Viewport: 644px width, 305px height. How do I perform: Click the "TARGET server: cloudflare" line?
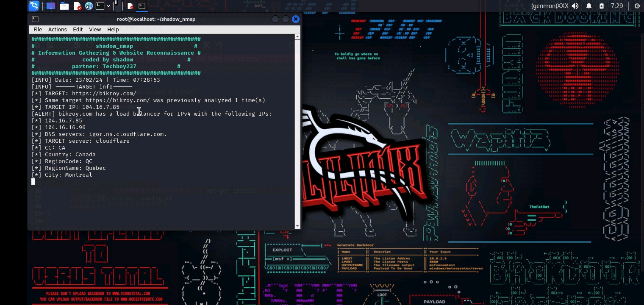pyautogui.click(x=80, y=141)
